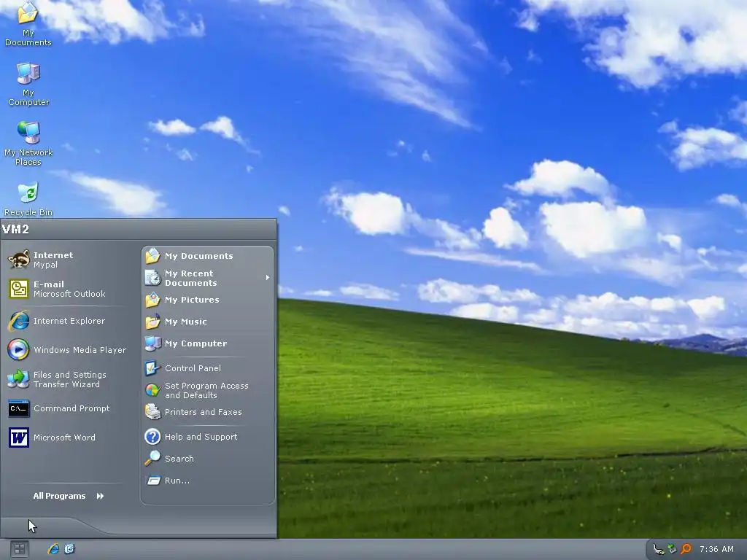The image size is (747, 560).
Task: Start Windows Media Player
Action: [x=66, y=349]
